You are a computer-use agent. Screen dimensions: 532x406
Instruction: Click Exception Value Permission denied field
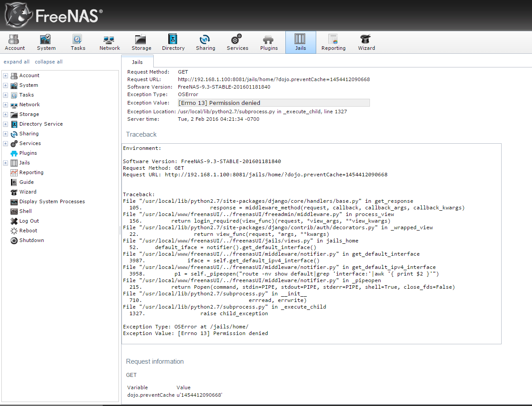click(273, 103)
